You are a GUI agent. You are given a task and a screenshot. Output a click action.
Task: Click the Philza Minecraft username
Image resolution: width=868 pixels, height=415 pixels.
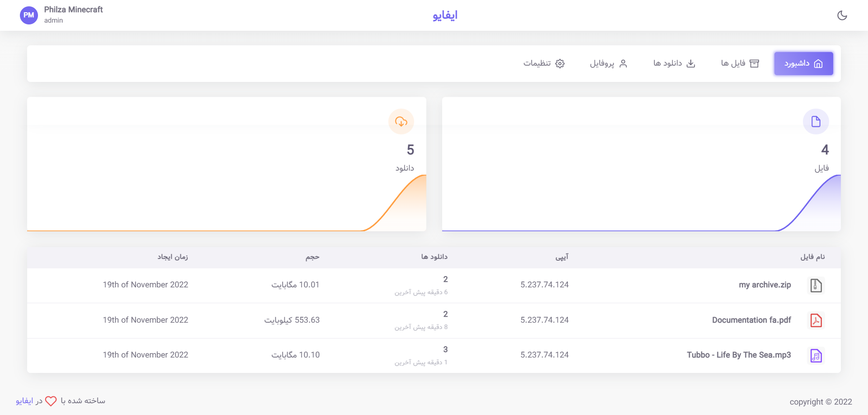point(73,10)
